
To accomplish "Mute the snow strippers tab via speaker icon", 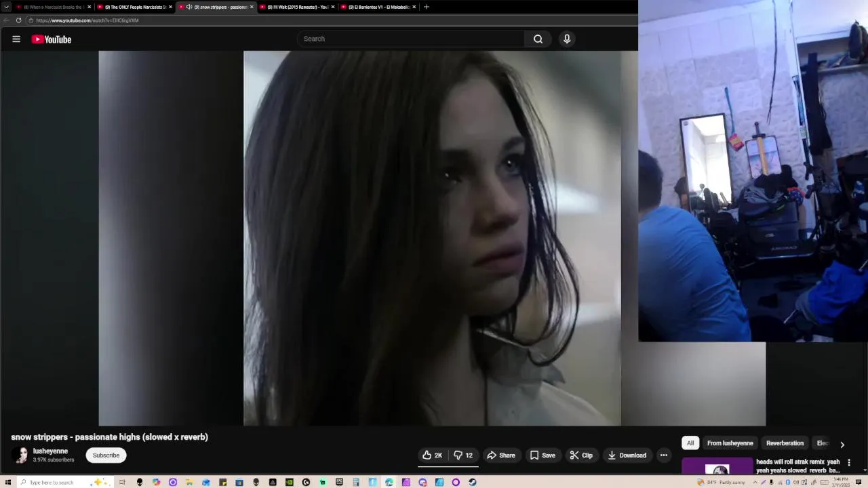I will coord(189,7).
